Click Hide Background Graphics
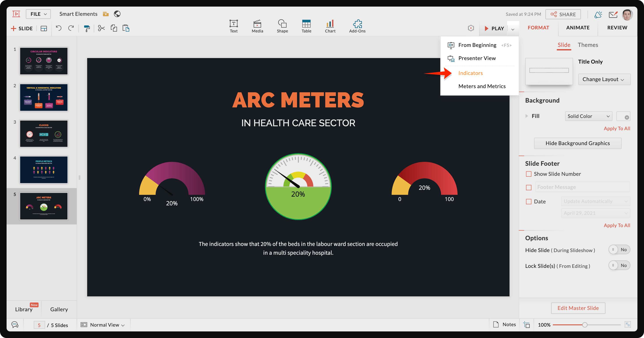Viewport: 644px width, 338px height. [578, 143]
